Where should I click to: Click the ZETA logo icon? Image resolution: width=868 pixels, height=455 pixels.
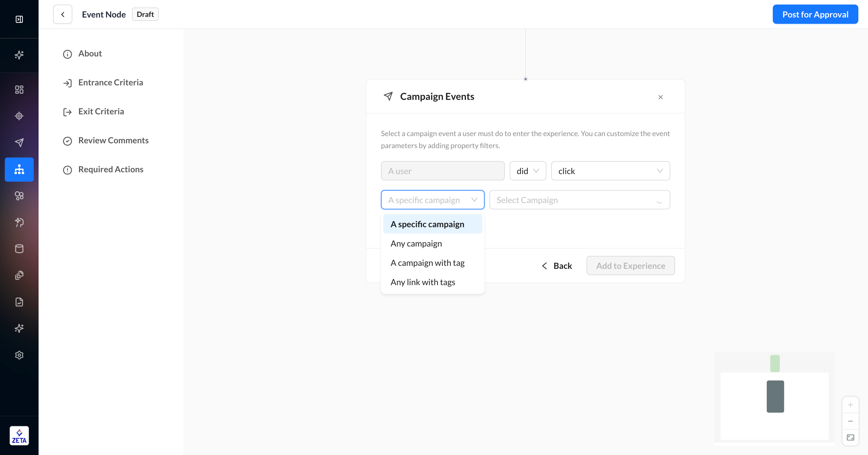click(19, 436)
